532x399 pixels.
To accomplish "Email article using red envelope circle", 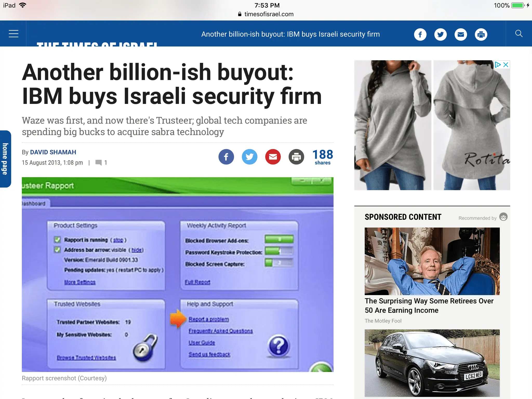I will click(x=273, y=157).
